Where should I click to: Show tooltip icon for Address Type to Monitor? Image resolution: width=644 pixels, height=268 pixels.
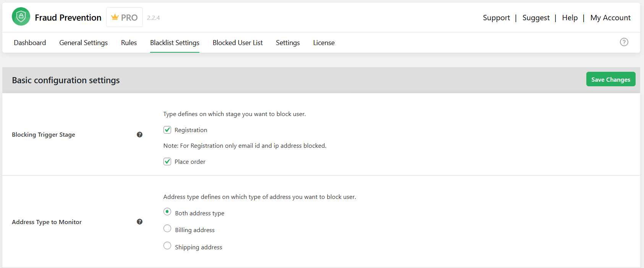point(140,221)
